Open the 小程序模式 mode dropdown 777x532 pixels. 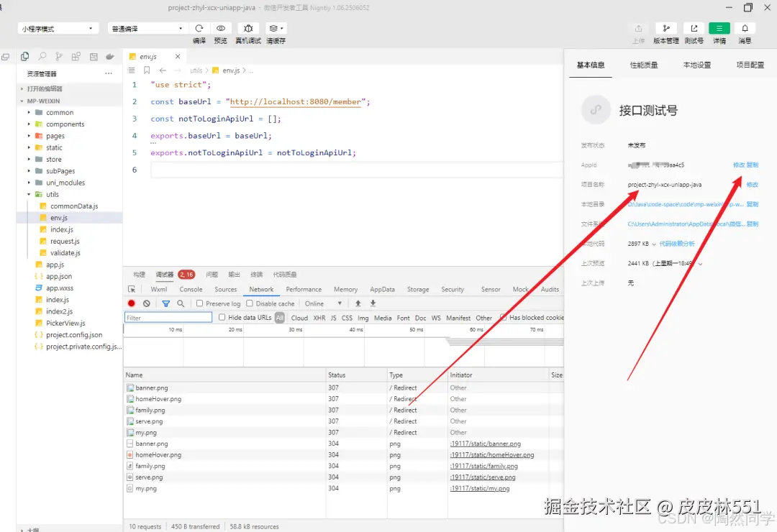(58, 29)
